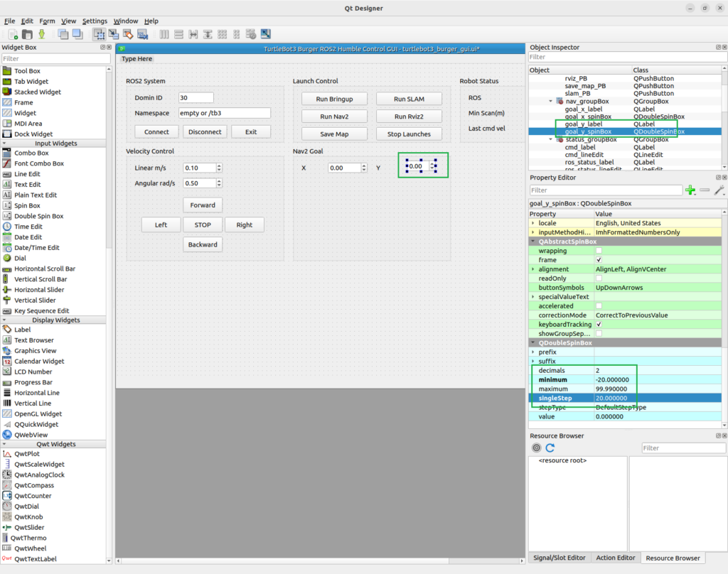Collapse the Qwt Widgets category

tap(4, 444)
